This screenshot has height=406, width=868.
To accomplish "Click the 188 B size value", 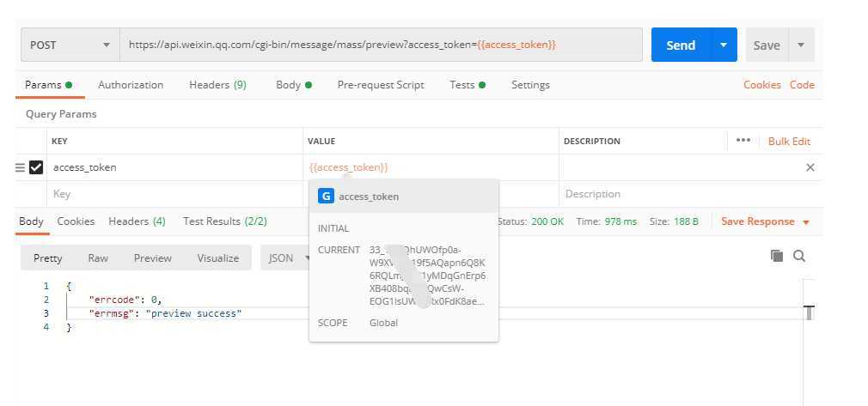I will [686, 221].
